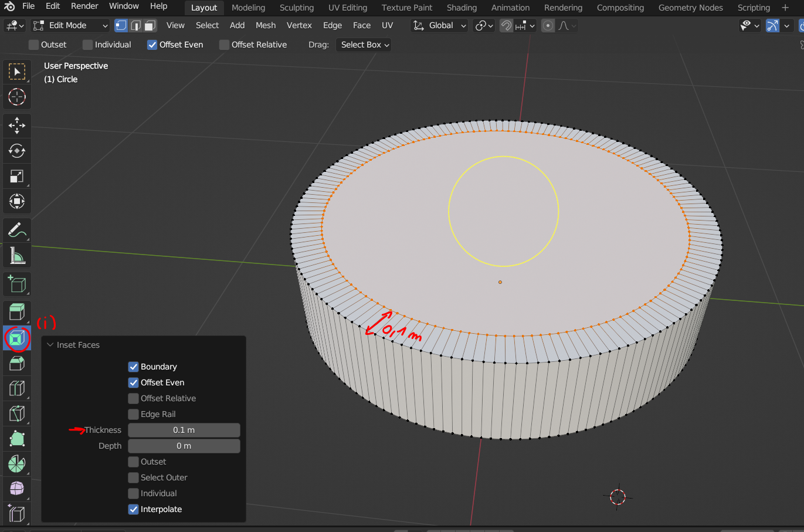Toggle proportional editing icon

548,25
